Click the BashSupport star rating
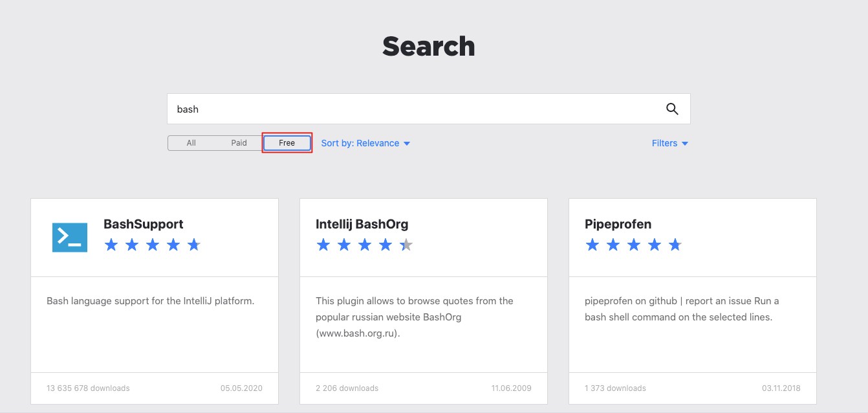 pyautogui.click(x=153, y=245)
